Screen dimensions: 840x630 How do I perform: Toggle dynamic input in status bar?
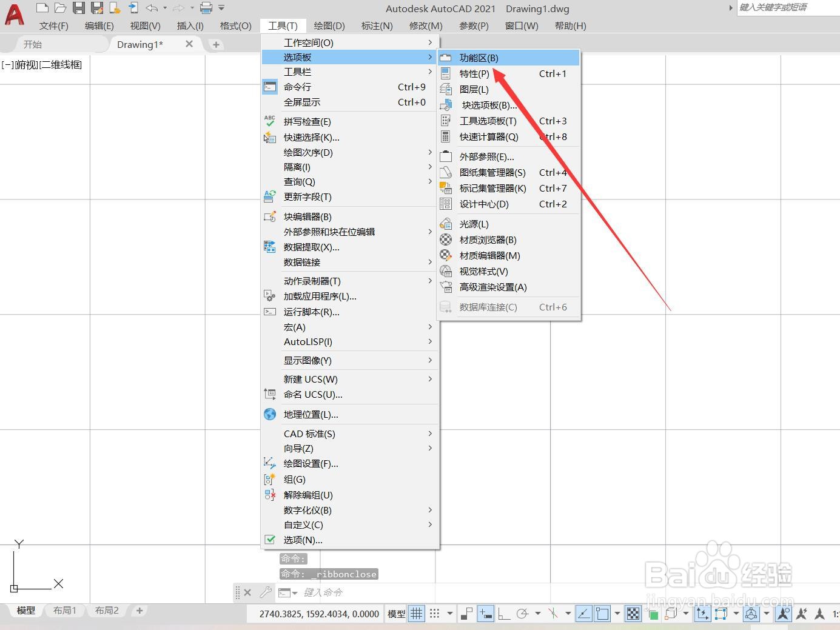(x=485, y=614)
